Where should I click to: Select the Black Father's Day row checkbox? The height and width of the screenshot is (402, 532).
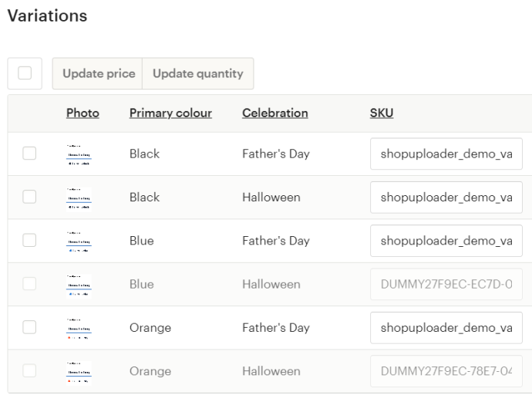click(x=29, y=153)
